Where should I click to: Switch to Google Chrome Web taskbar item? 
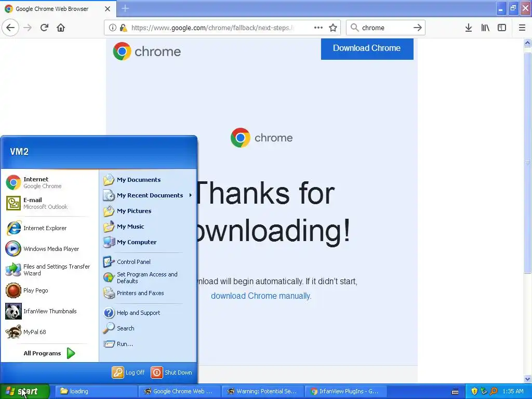point(179,391)
